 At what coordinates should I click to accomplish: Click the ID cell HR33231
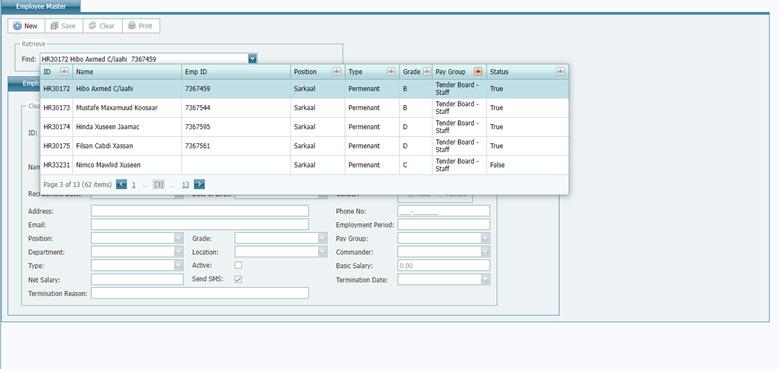57,165
